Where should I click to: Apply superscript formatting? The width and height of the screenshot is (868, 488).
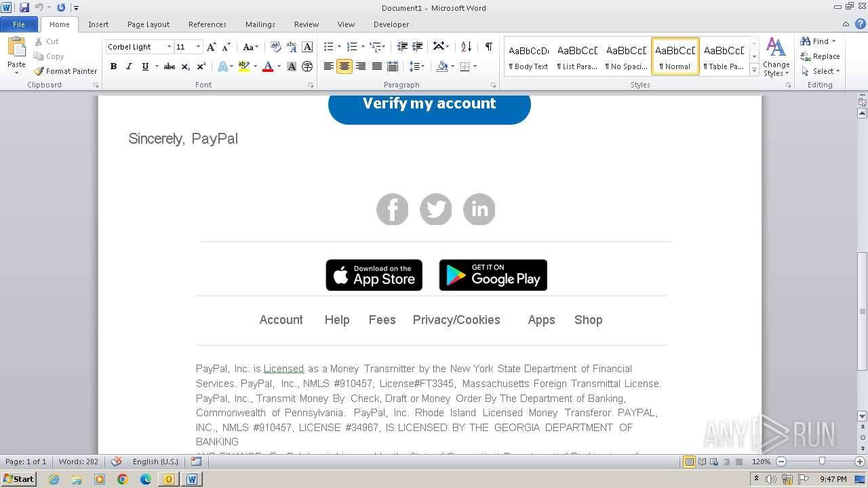(201, 66)
